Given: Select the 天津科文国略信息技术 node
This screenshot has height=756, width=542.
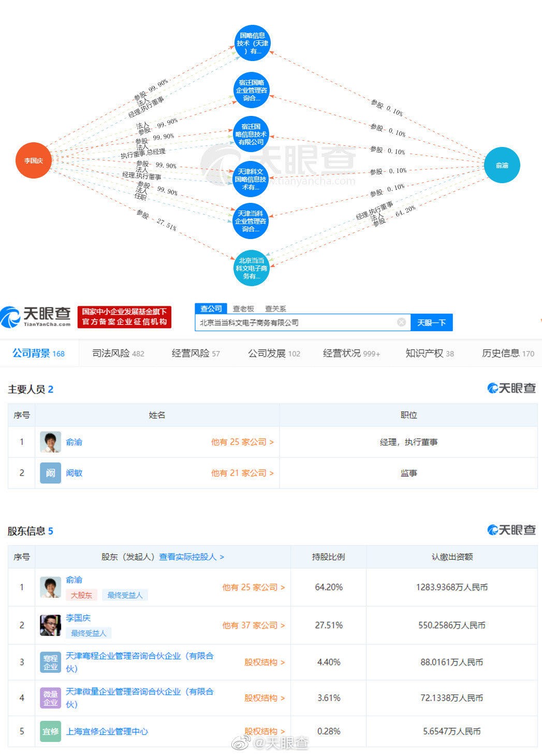Looking at the screenshot, I should [x=251, y=179].
